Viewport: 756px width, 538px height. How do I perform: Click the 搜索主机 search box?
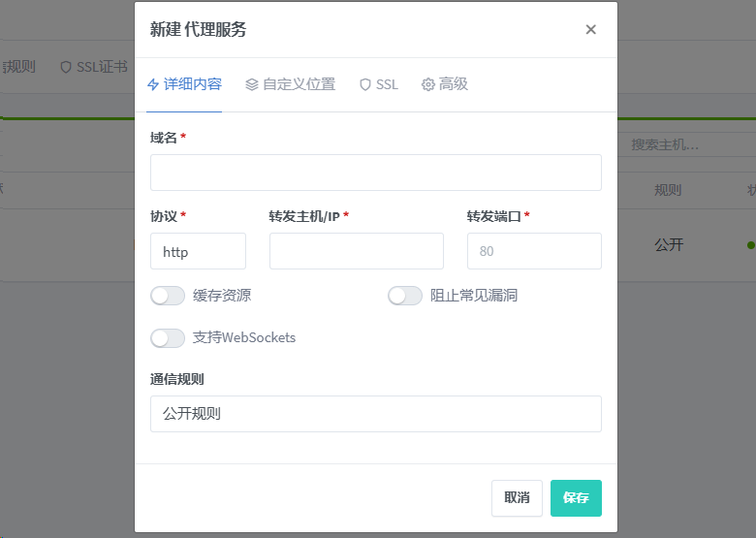coord(685,144)
